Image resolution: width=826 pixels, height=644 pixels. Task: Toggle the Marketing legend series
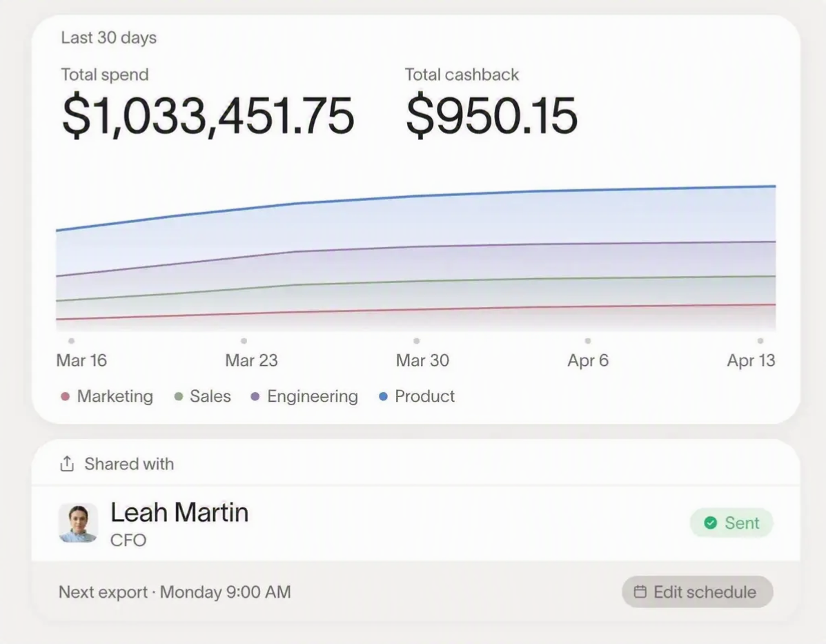coord(107,396)
